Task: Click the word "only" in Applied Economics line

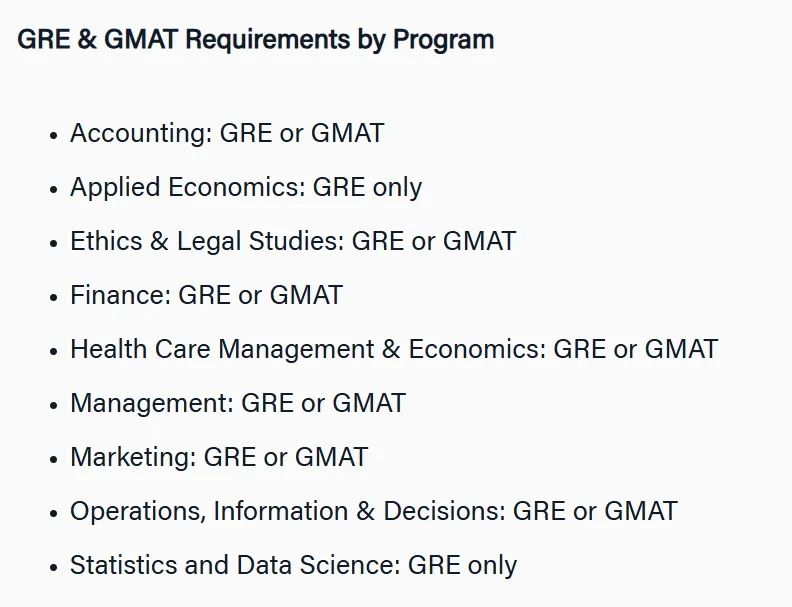Action: coord(397,187)
